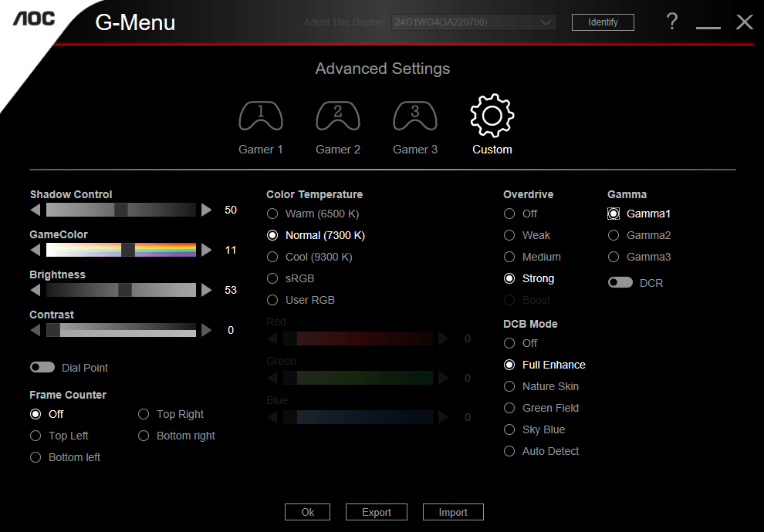Click the Brightness slider track
Image resolution: width=764 pixels, height=532 pixels.
pyautogui.click(x=121, y=290)
